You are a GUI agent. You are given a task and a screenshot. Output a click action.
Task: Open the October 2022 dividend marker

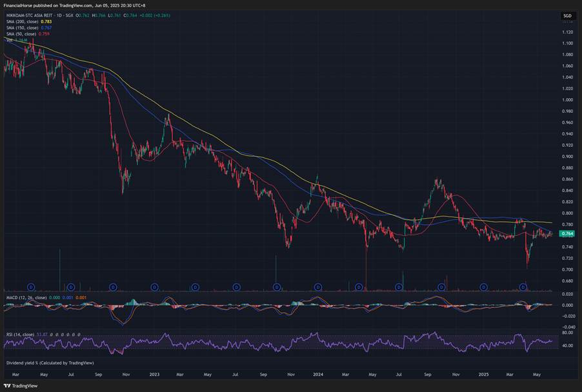(x=113, y=287)
